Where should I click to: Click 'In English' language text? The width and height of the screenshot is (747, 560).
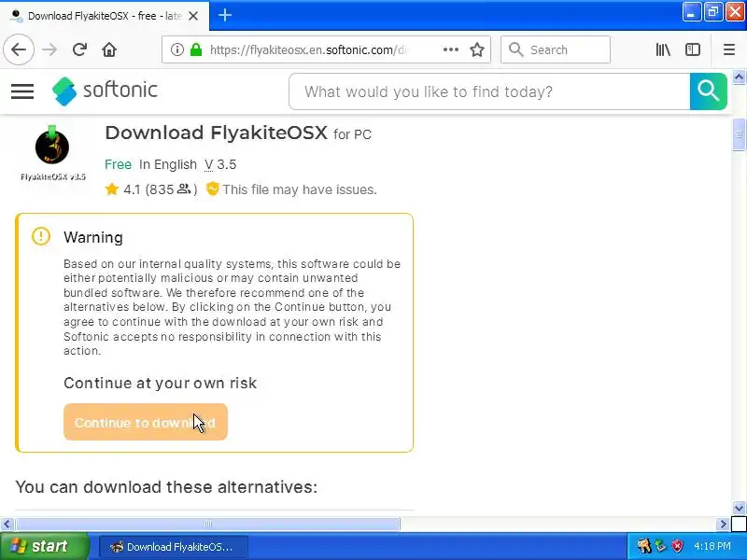point(168,165)
